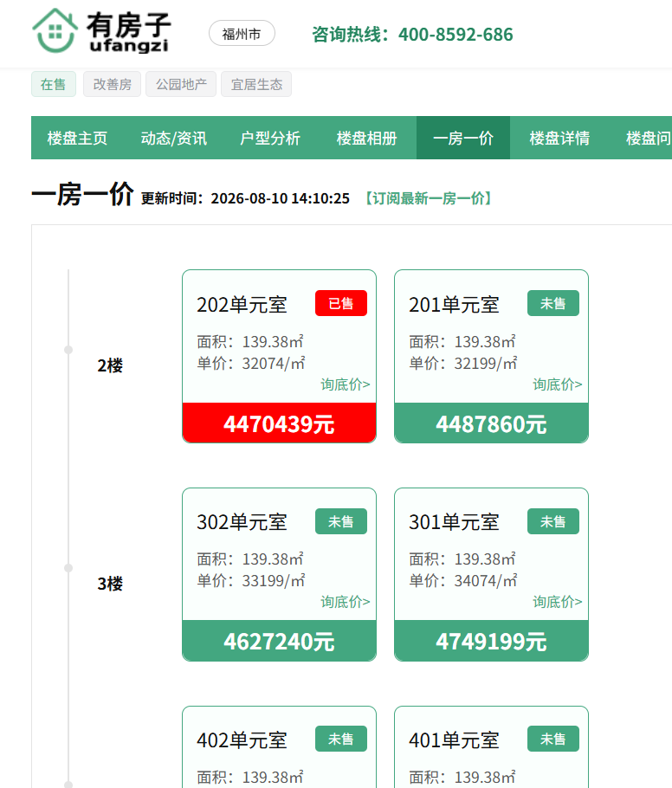Viewport: 672px width, 788px height.
Task: Click the 一房一价 page heading
Action: click(82, 193)
